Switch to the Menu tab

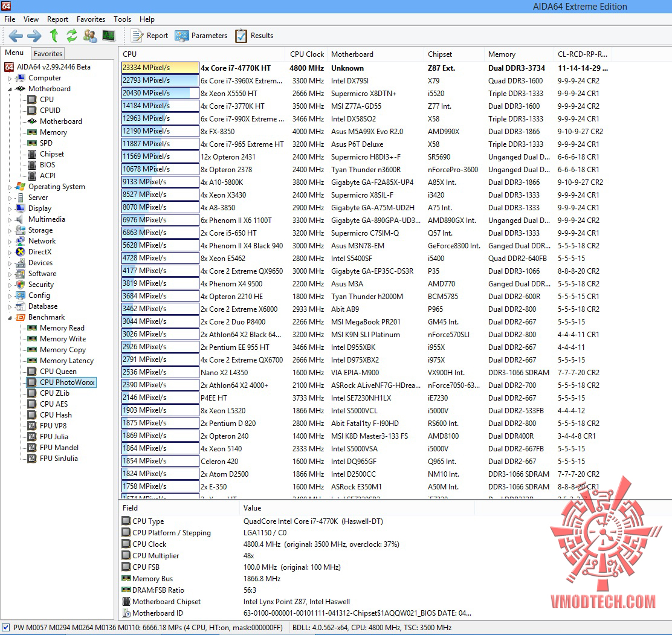14,53
